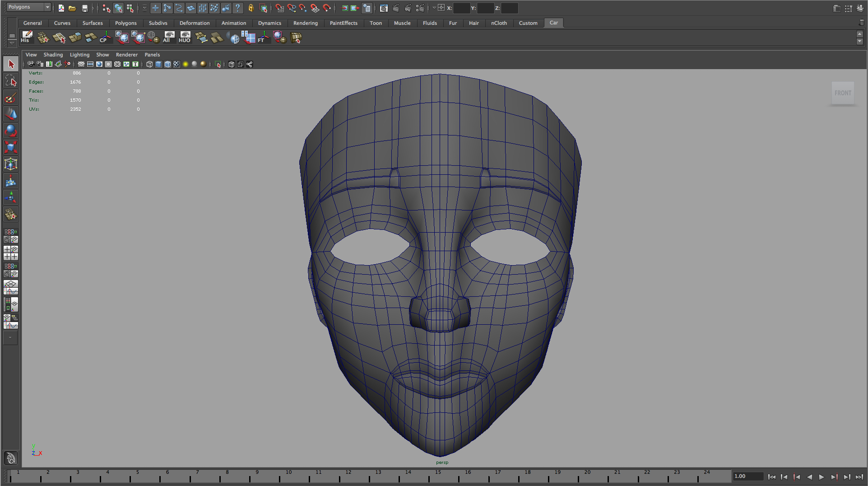Open scene with the folder icon
This screenshot has width=868, height=486.
click(72, 8)
